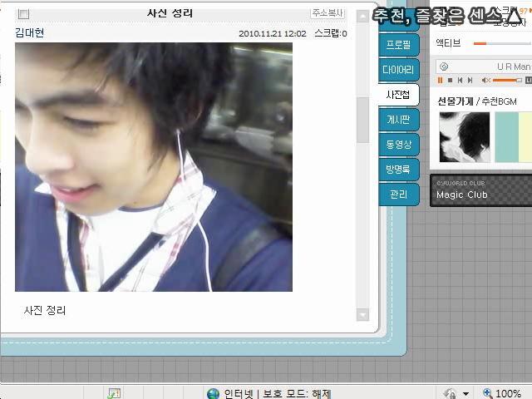Screen dimensions: 532x399
Task: Click the zoom magnifier icon
Action: [487, 393]
